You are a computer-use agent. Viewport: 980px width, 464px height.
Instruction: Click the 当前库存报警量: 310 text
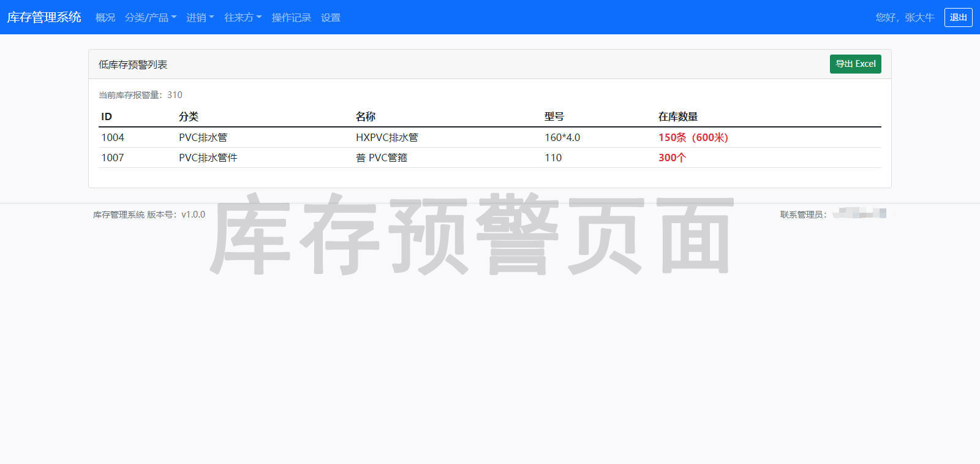(x=140, y=95)
